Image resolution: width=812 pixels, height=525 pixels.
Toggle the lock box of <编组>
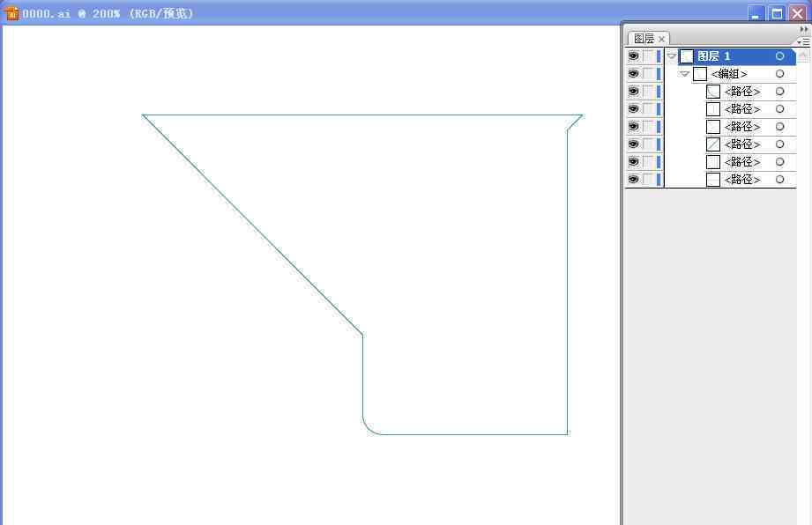(648, 73)
